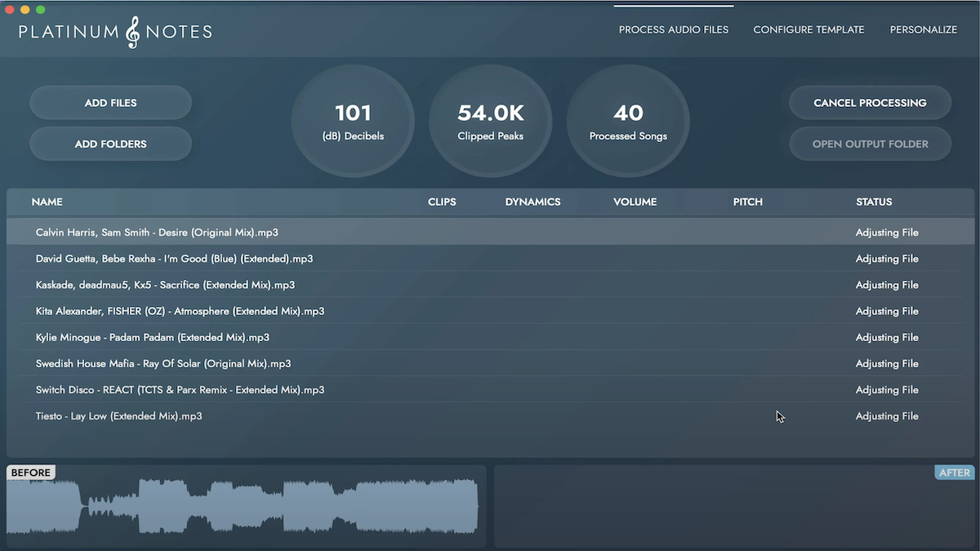Image resolution: width=980 pixels, height=551 pixels.
Task: Click the Add Files button
Action: pos(110,103)
